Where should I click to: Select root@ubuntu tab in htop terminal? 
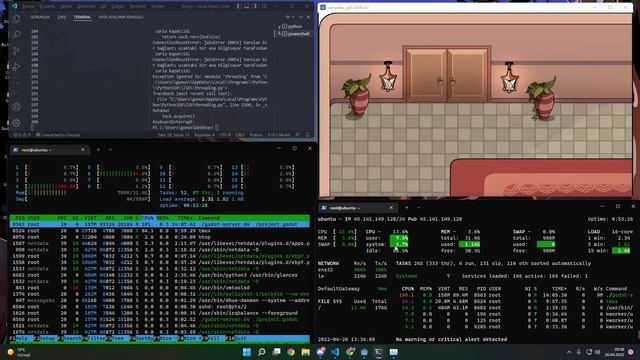click(49, 150)
